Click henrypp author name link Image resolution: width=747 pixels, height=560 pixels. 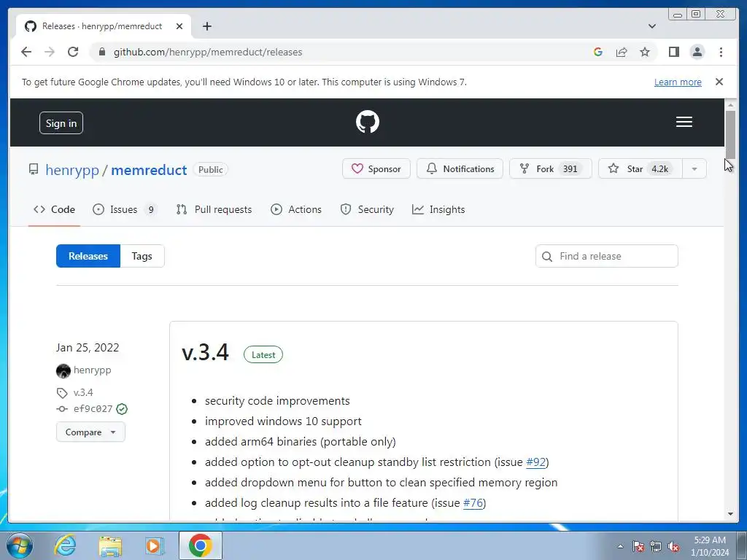92,370
